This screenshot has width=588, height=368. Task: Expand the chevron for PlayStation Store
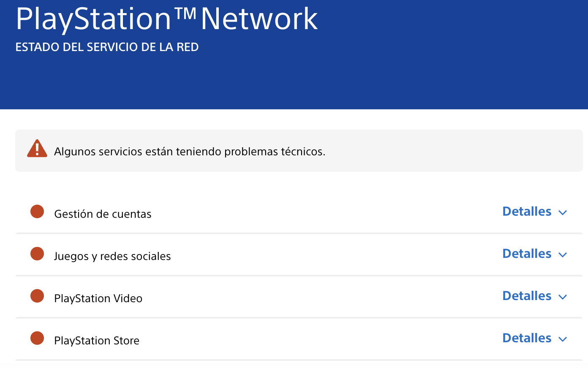point(562,339)
